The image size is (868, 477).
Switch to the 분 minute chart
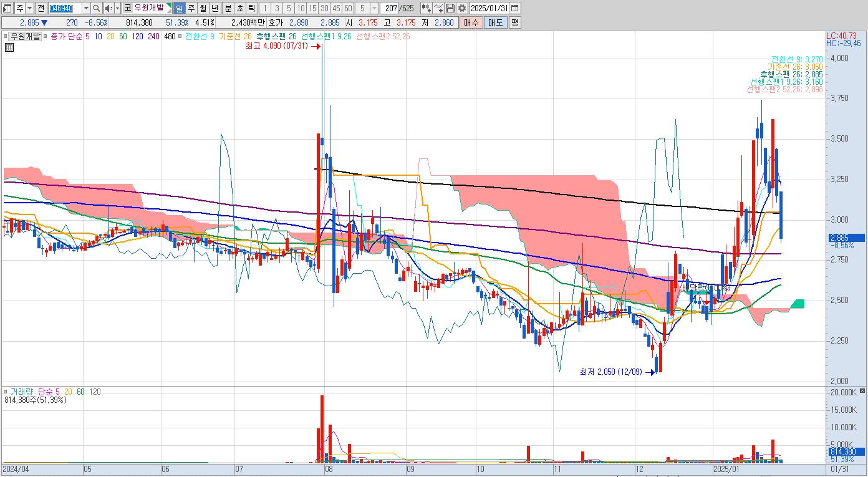click(x=228, y=8)
